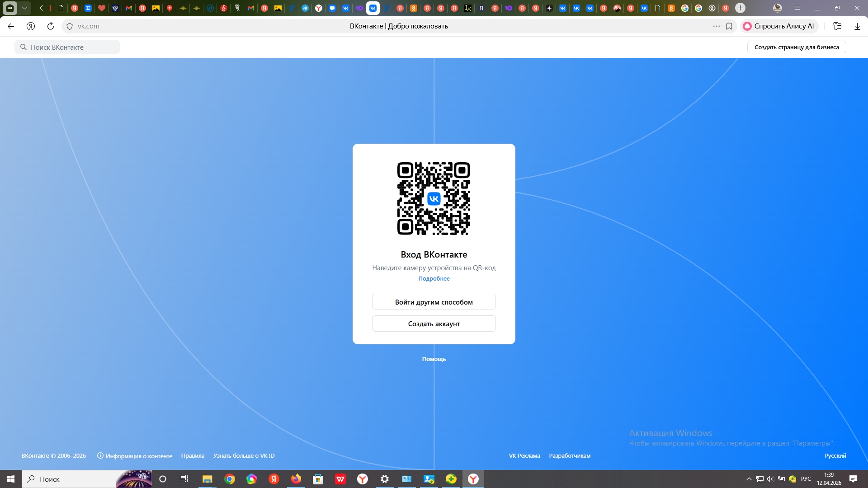Show hidden system tray icons chevron
The image size is (868, 488).
[749, 479]
